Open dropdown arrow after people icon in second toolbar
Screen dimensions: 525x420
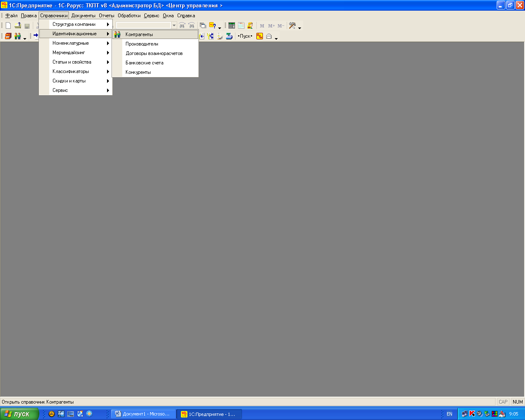tap(25, 39)
